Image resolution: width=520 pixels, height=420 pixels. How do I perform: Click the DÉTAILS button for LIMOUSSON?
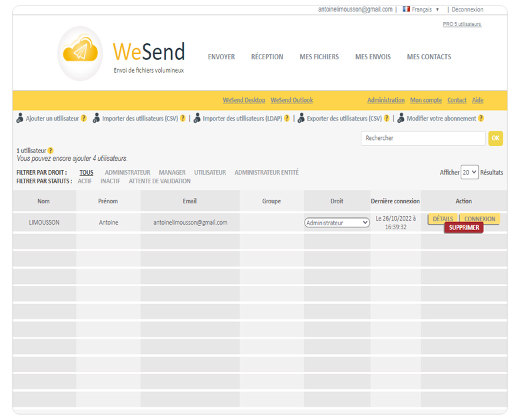(x=443, y=219)
